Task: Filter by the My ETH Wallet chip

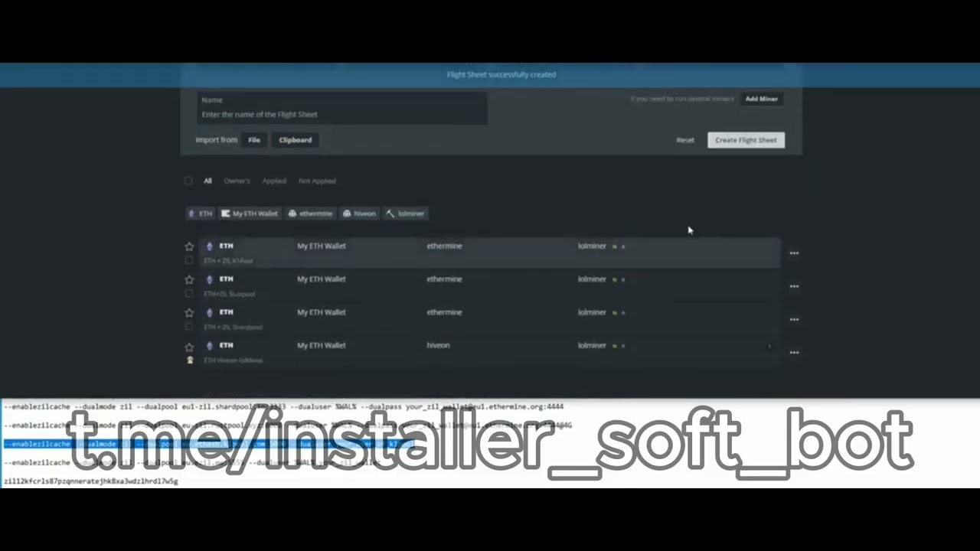Action: tap(250, 214)
